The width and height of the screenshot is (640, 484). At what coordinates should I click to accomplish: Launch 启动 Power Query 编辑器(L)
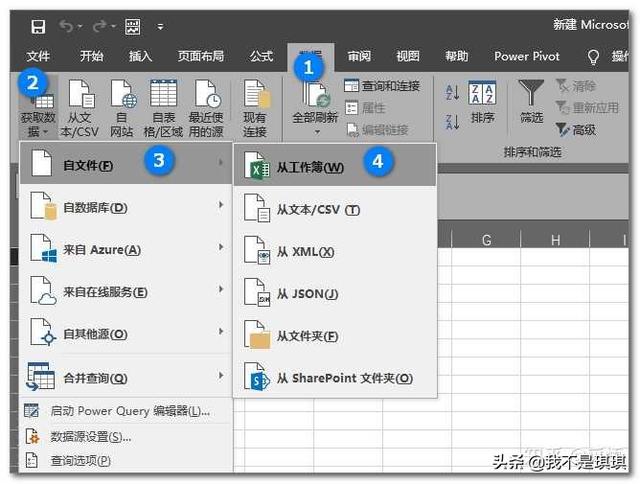126,411
